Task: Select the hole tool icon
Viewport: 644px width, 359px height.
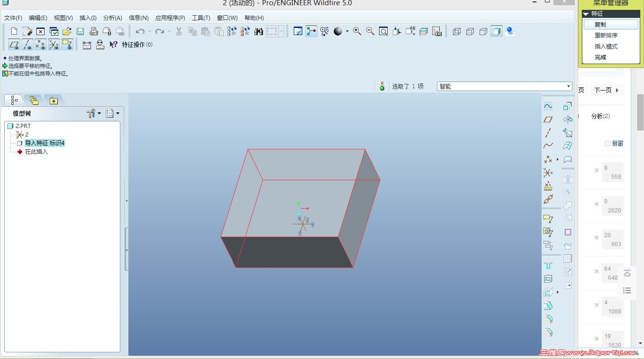Action: coord(548,266)
